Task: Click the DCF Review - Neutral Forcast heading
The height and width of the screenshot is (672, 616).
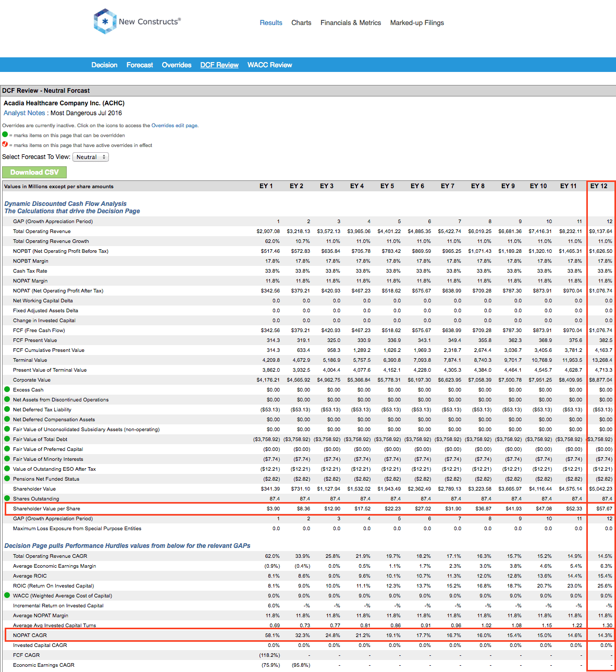Action: point(46,91)
